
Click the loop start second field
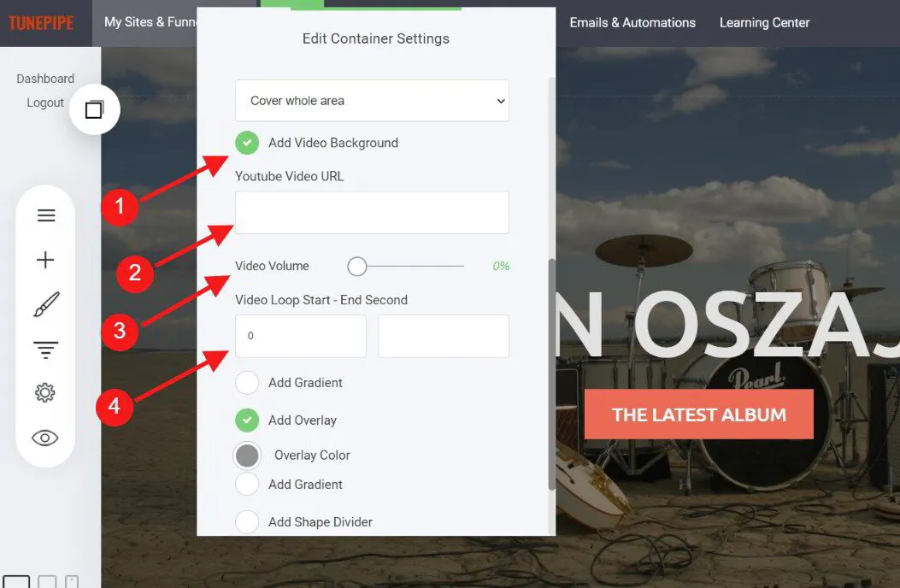pyautogui.click(x=301, y=336)
